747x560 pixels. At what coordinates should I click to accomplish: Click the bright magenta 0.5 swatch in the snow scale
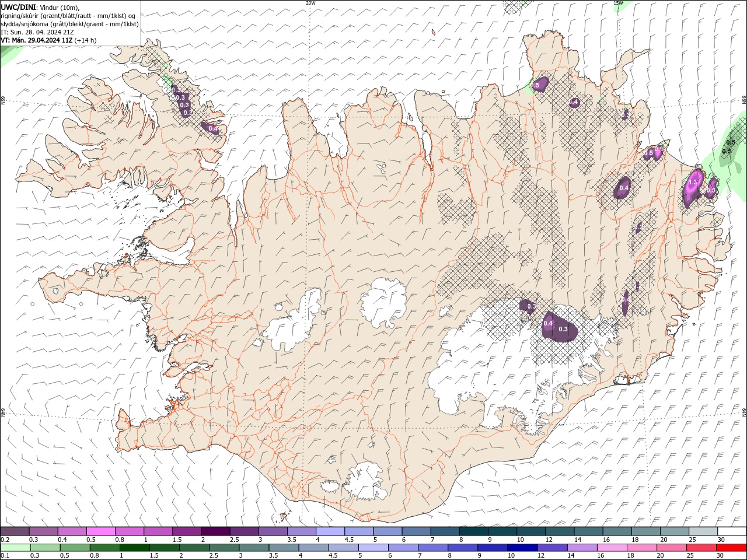(x=100, y=531)
